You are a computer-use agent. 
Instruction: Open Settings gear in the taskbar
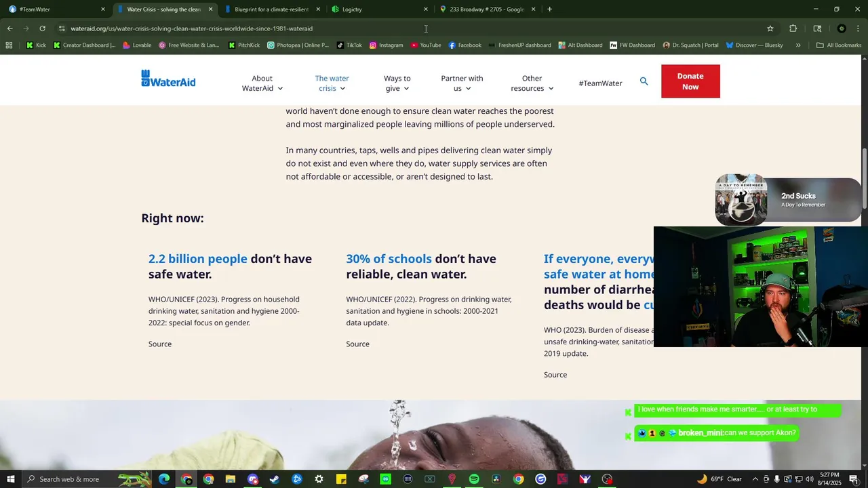319,479
